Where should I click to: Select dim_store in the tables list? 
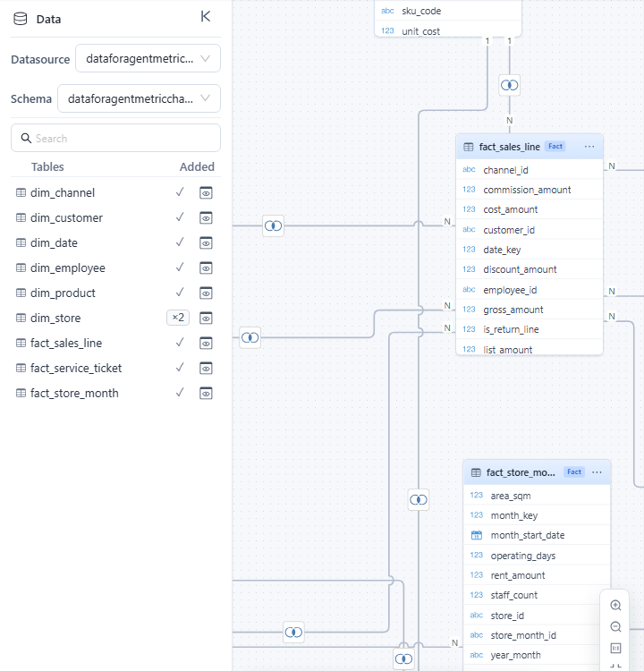coord(55,318)
